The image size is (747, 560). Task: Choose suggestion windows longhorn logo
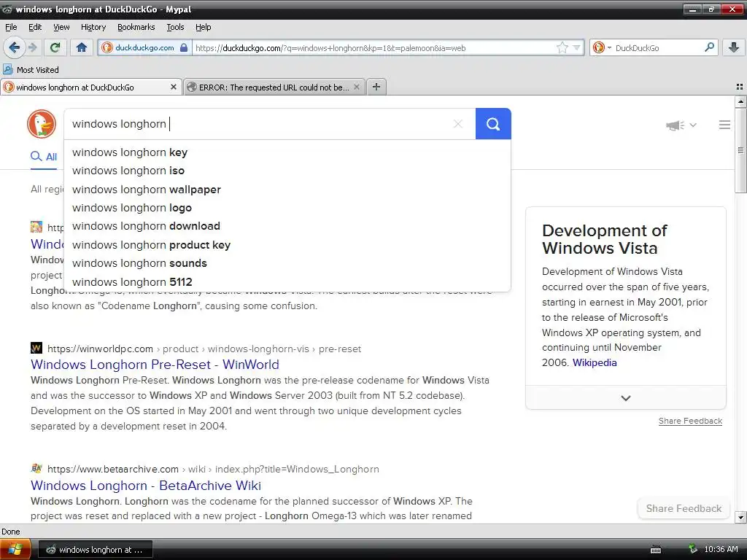(x=287, y=208)
